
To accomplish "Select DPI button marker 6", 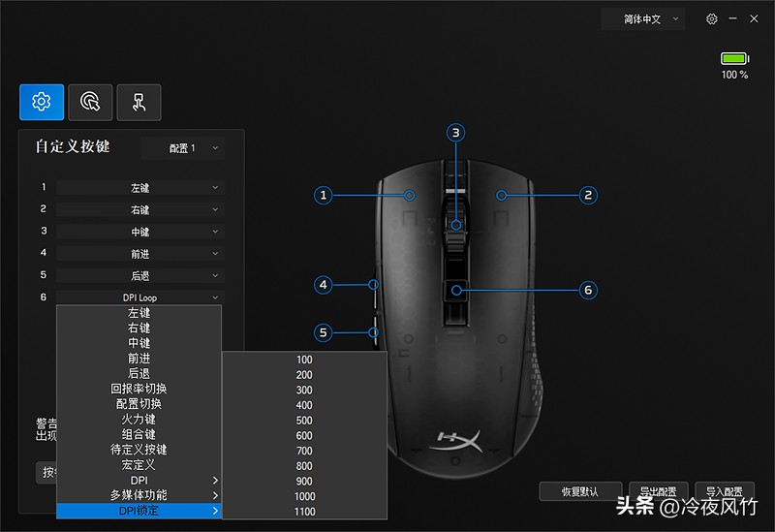I will tap(588, 290).
